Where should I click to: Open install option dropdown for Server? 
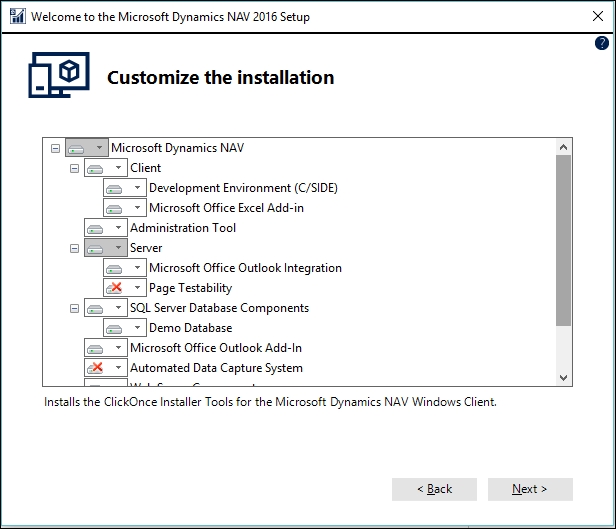118,248
